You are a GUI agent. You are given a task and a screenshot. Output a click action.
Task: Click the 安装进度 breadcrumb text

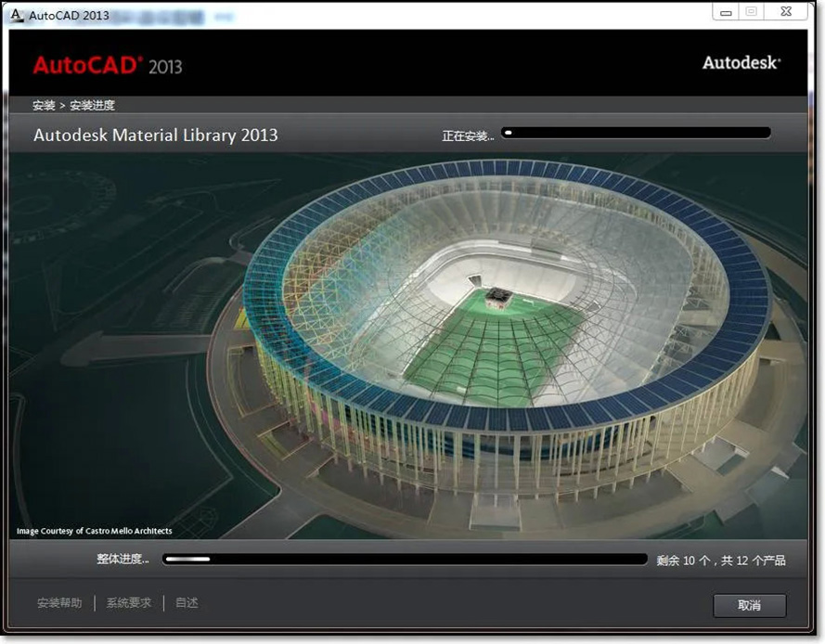pyautogui.click(x=92, y=105)
